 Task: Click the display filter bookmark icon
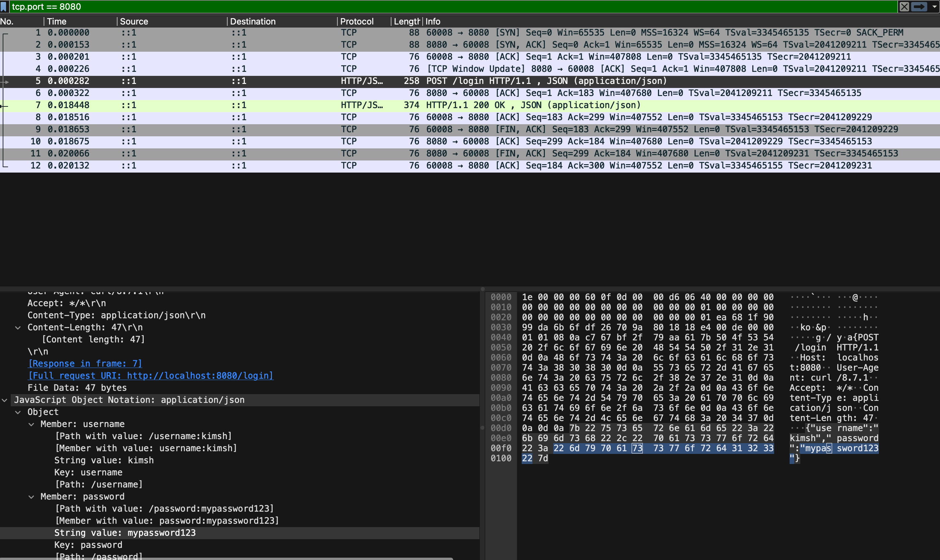click(4, 6)
